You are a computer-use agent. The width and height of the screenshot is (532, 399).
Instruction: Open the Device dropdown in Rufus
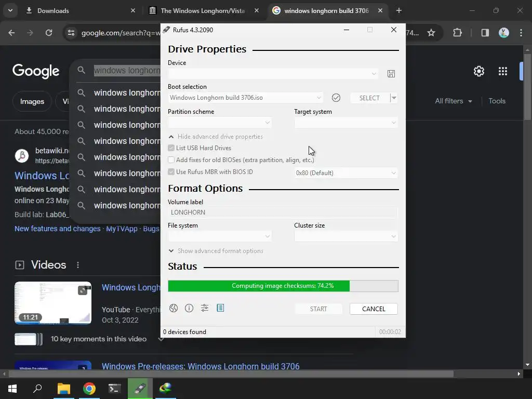pos(273,74)
